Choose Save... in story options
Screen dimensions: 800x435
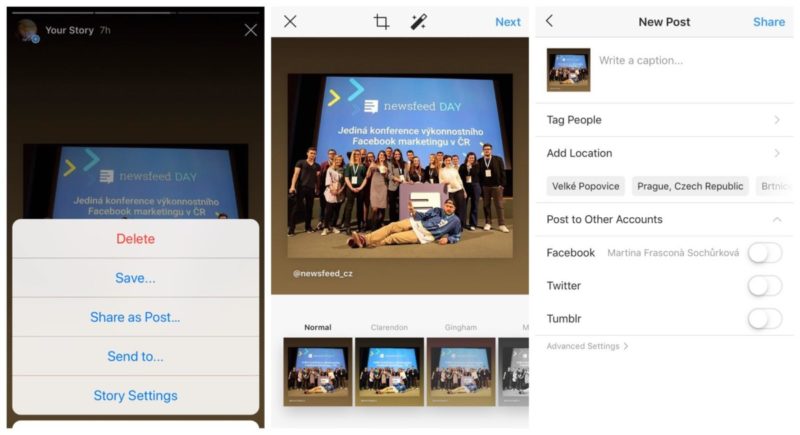pyautogui.click(x=135, y=278)
